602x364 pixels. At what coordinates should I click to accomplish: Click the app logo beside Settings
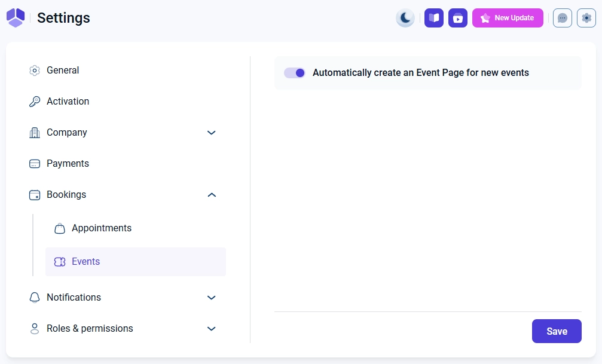tap(16, 18)
